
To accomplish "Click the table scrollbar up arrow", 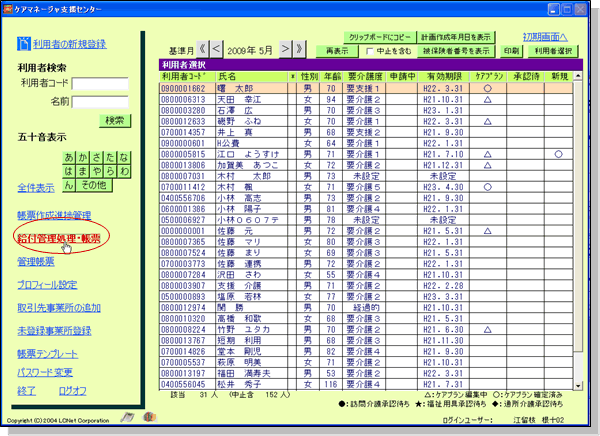I will [578, 76].
